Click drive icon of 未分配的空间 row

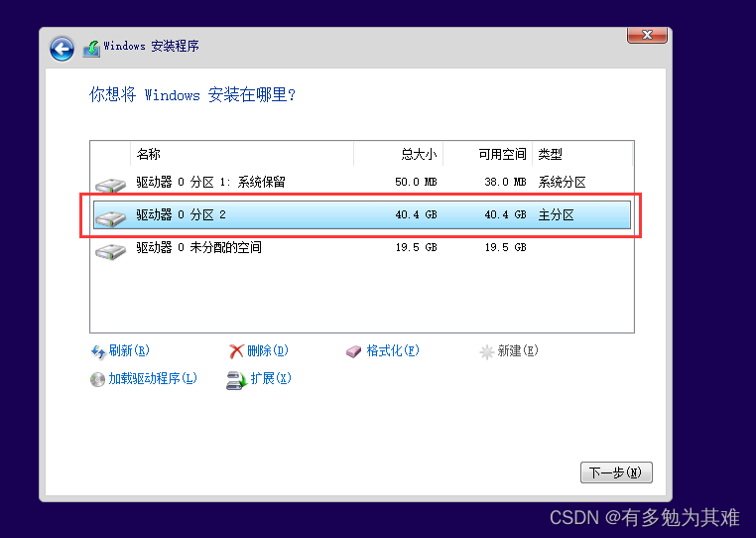[x=110, y=251]
